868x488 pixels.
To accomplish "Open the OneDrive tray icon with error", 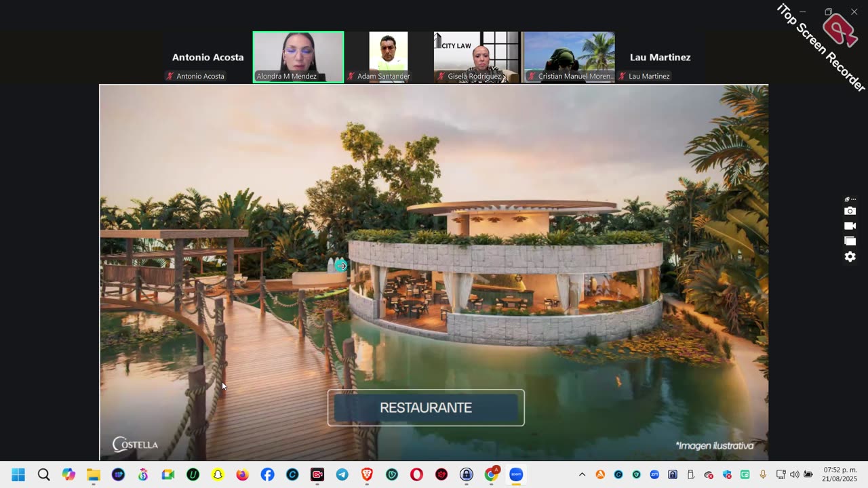I will pos(709,474).
